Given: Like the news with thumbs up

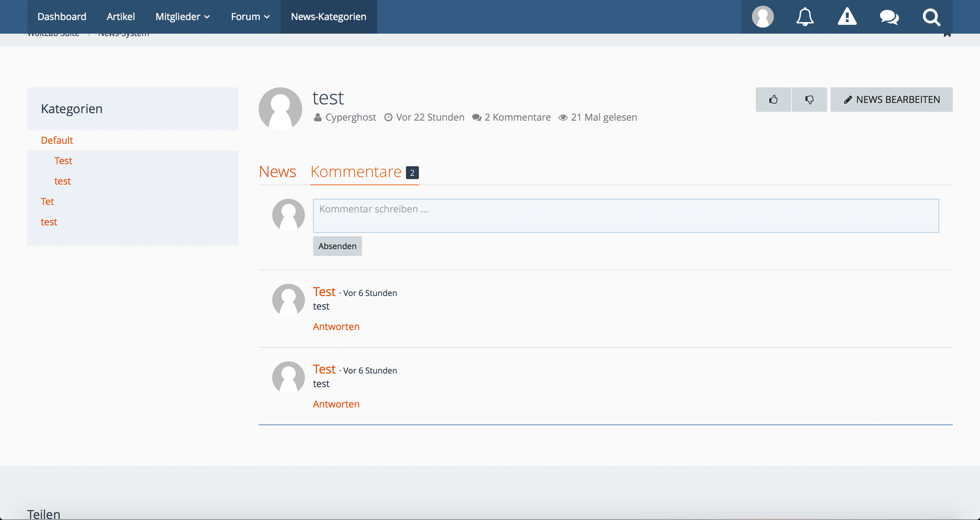Looking at the screenshot, I should click(x=773, y=100).
